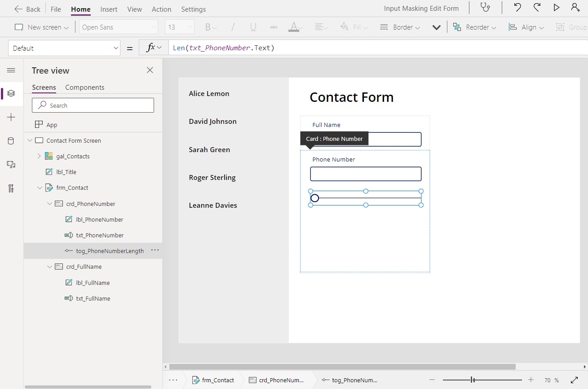
Task: Click the Tree view search box
Action: tap(93, 105)
